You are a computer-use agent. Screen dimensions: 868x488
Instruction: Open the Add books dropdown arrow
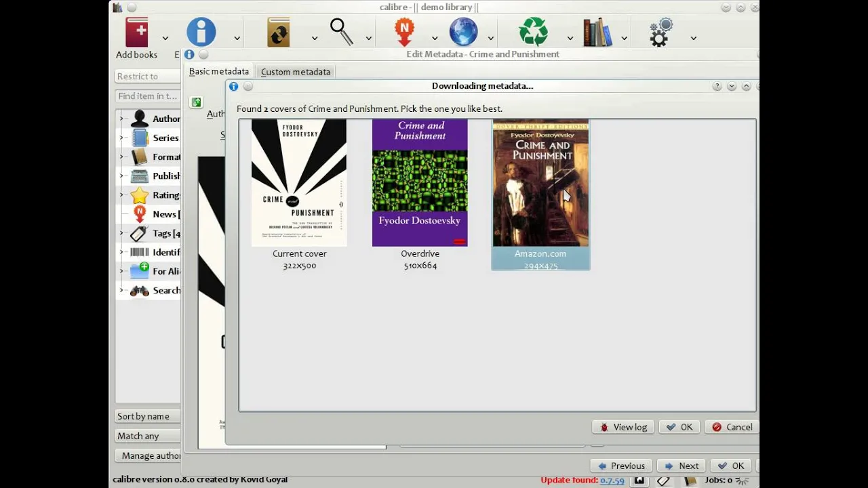pyautogui.click(x=165, y=38)
